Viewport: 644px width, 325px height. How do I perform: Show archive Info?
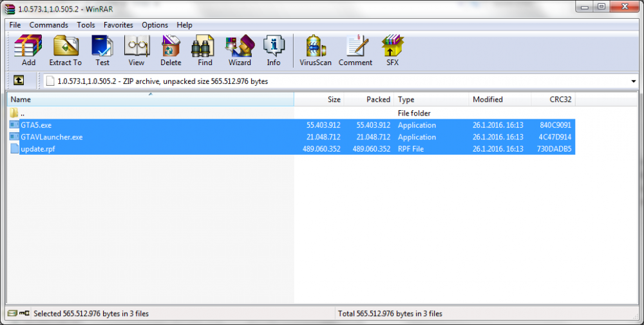pyautogui.click(x=274, y=50)
